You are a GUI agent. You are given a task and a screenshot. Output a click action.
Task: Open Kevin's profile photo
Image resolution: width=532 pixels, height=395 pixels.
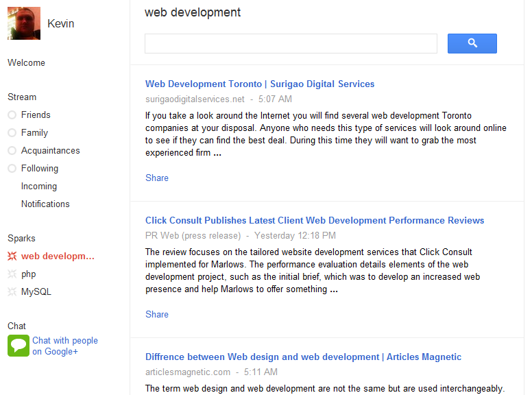(24, 23)
